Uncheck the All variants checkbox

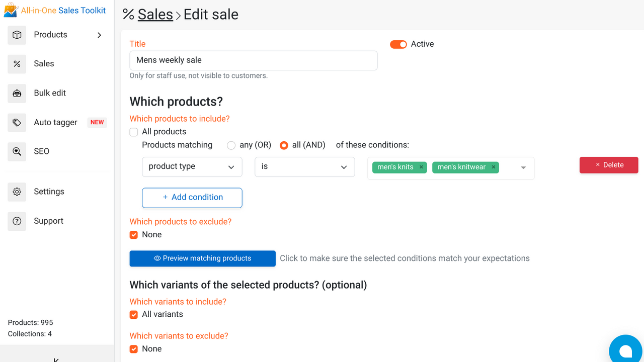tap(134, 315)
